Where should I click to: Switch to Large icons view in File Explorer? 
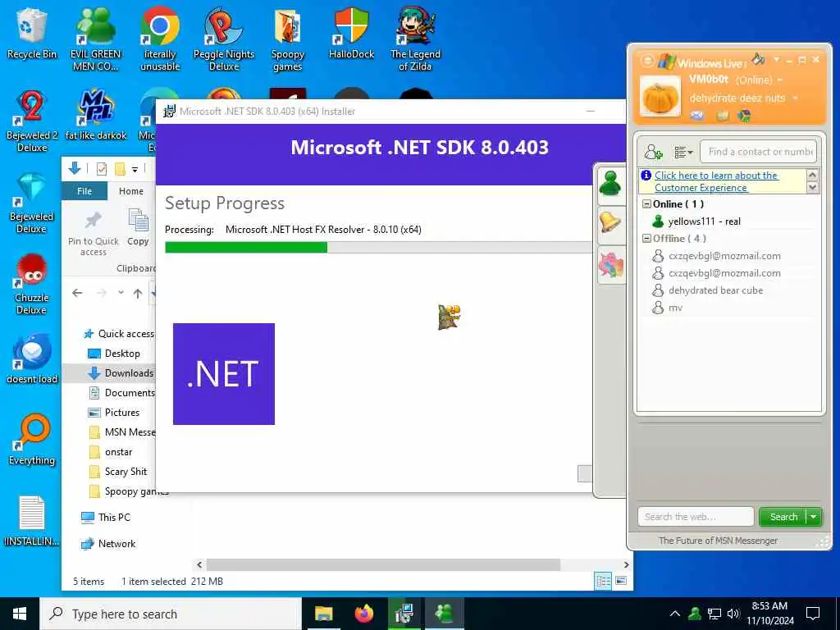coord(621,582)
